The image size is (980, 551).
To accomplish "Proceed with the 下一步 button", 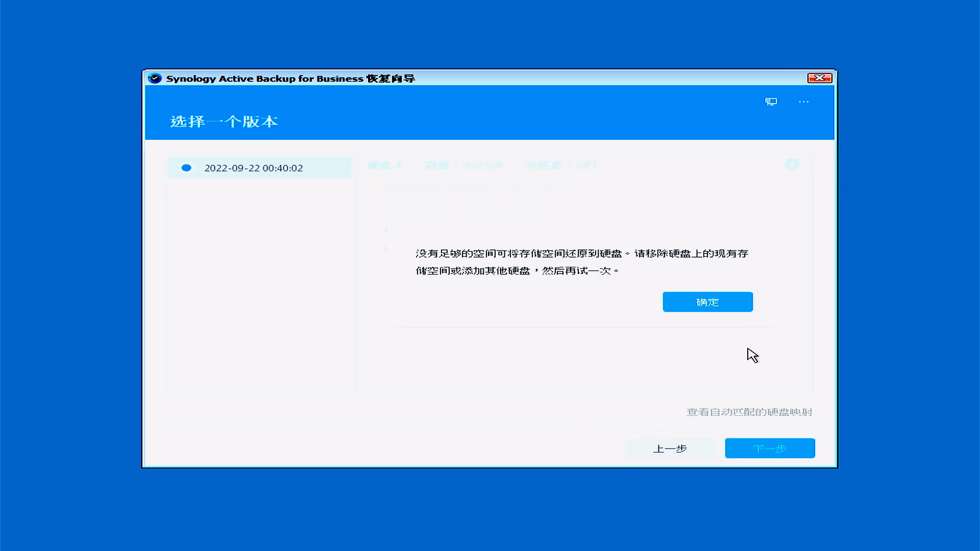I will pos(769,448).
